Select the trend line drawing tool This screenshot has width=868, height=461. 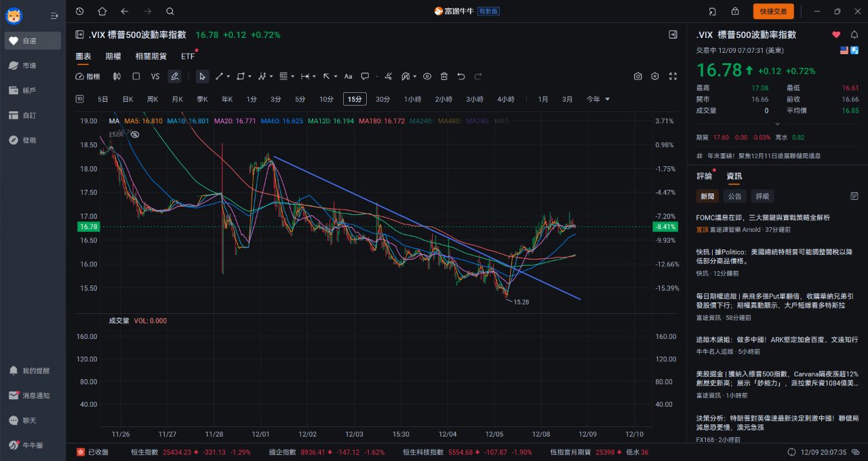pos(219,77)
